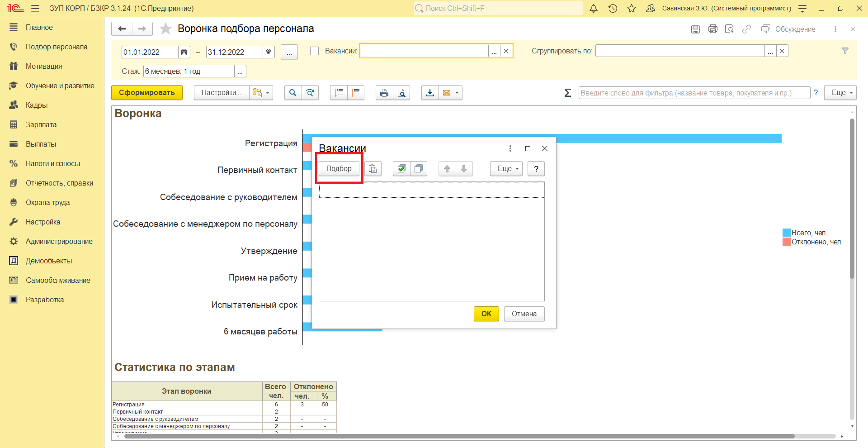Click the blue Всего legend swatch
The width and height of the screenshot is (868, 448).
pos(786,233)
